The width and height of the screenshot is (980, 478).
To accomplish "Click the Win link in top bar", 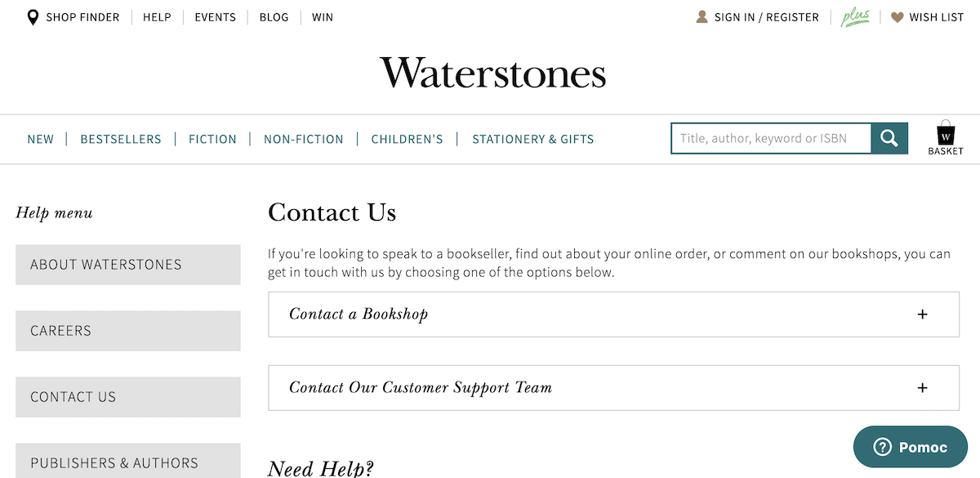I will pos(323,17).
